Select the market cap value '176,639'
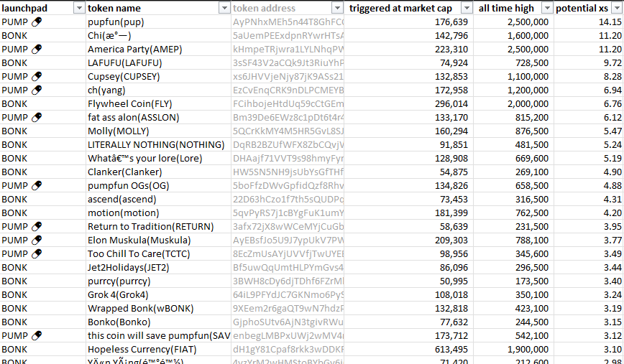The height and width of the screenshot is (364, 624). (409, 22)
